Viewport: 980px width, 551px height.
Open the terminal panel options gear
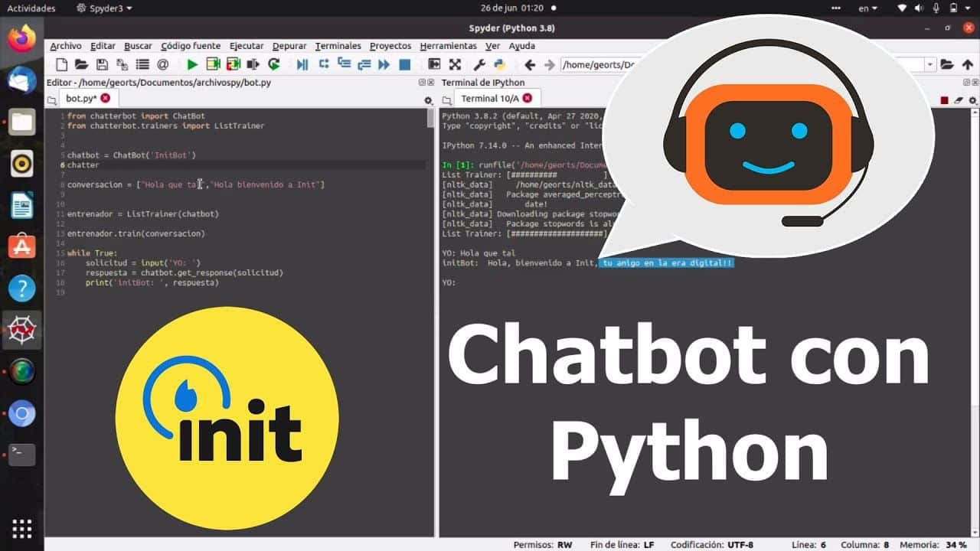tap(972, 100)
